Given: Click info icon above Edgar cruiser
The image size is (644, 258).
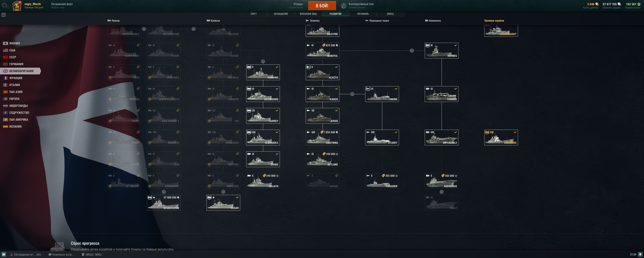Looking at the screenshot, I should tap(223, 192).
